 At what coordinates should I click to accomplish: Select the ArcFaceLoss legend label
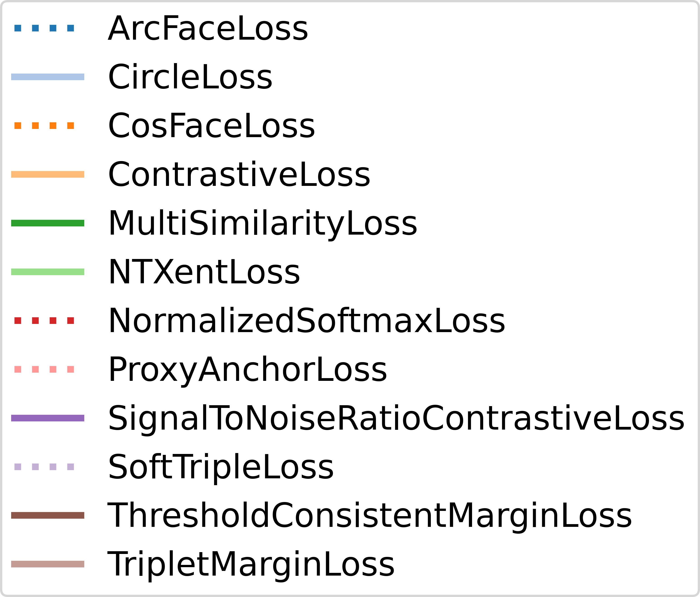click(208, 28)
